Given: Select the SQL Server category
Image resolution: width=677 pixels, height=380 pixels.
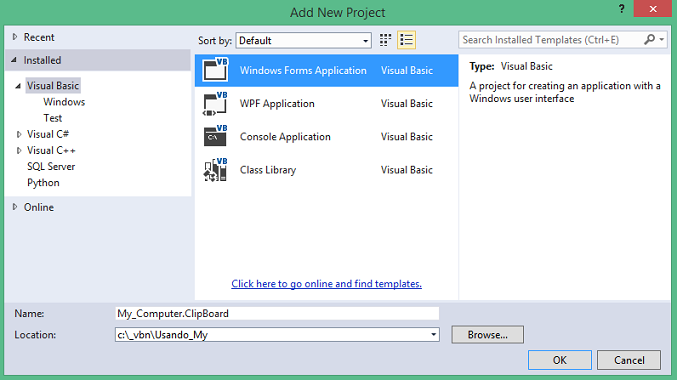Looking at the screenshot, I should [x=51, y=166].
